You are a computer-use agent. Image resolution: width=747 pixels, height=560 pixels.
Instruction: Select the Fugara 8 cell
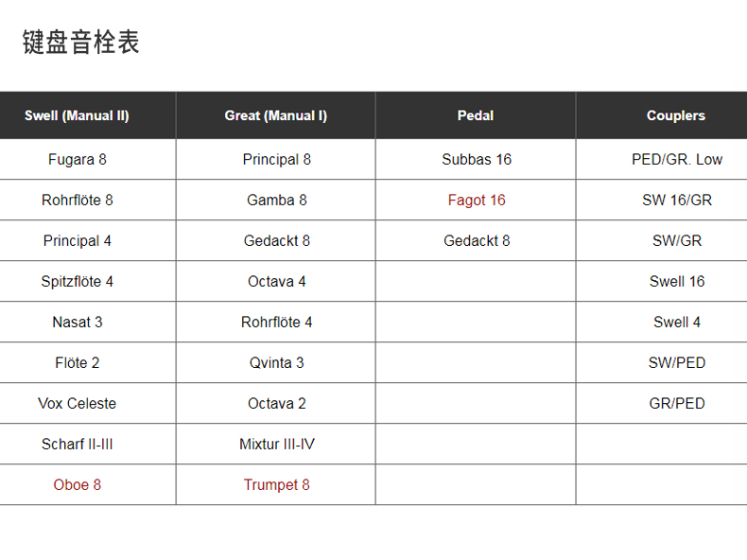pyautogui.click(x=78, y=159)
